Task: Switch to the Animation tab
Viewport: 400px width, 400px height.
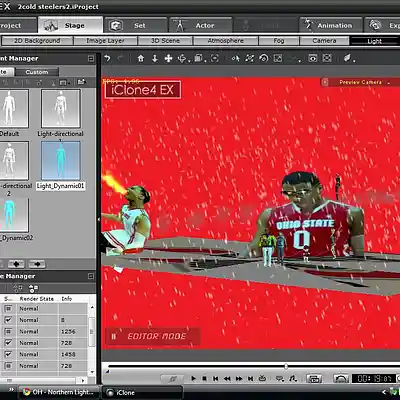Action: point(330,25)
